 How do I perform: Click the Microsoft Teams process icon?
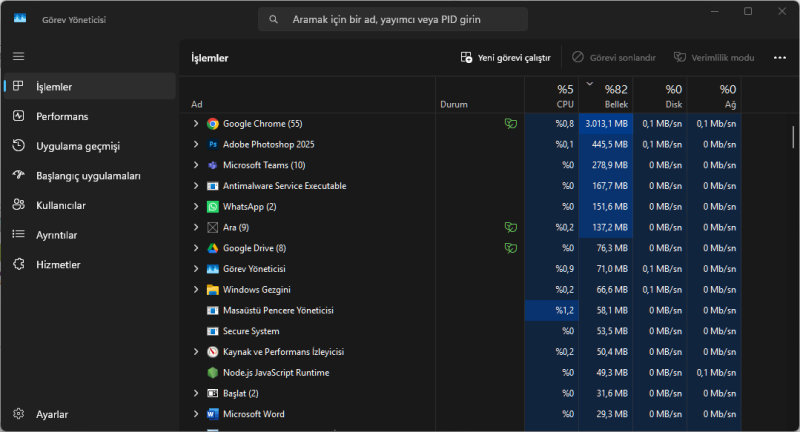213,165
